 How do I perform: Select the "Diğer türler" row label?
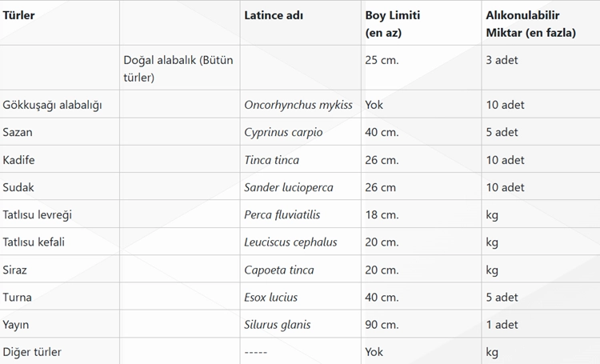(32, 352)
